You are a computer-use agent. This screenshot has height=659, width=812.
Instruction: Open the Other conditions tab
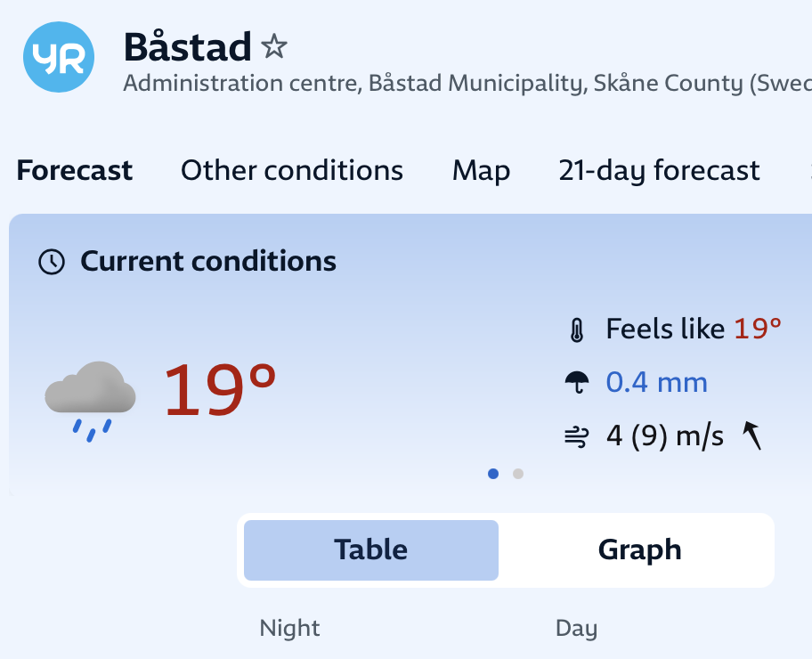point(292,170)
